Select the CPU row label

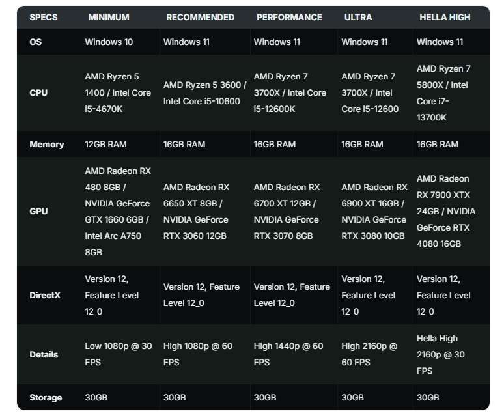(x=38, y=93)
